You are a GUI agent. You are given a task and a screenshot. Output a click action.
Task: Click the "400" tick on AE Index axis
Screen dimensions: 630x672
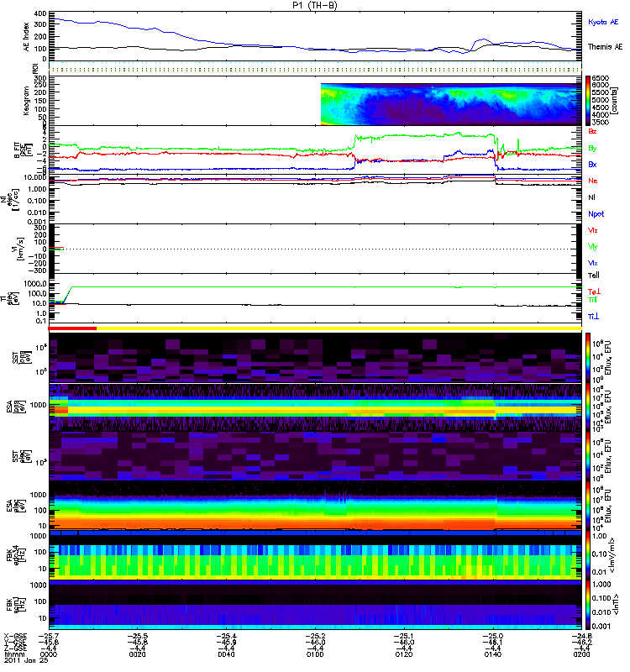(x=40, y=13)
